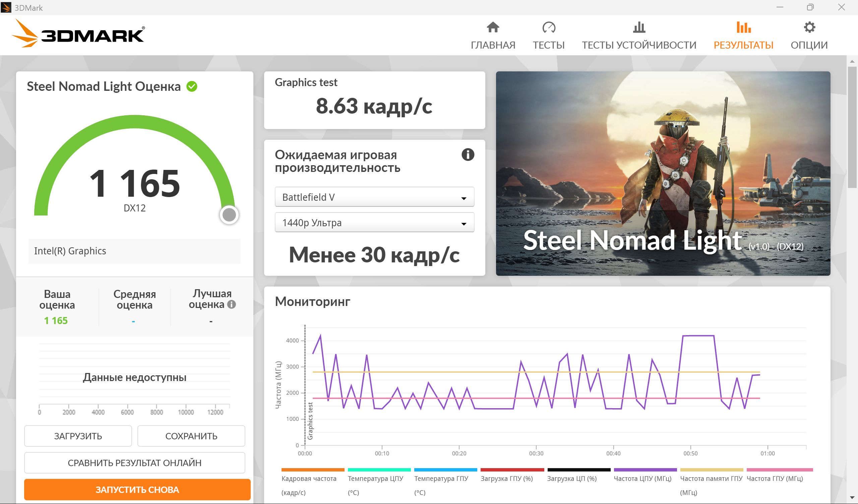
Task: Toggle the red Загрузка ГПУ (%) legend swatch
Action: pos(512,470)
